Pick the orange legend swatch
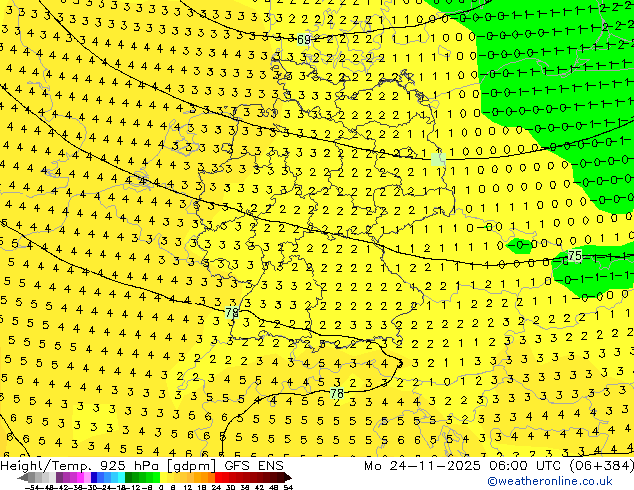Image resolution: width=634 pixels, height=490 pixels. point(211,477)
